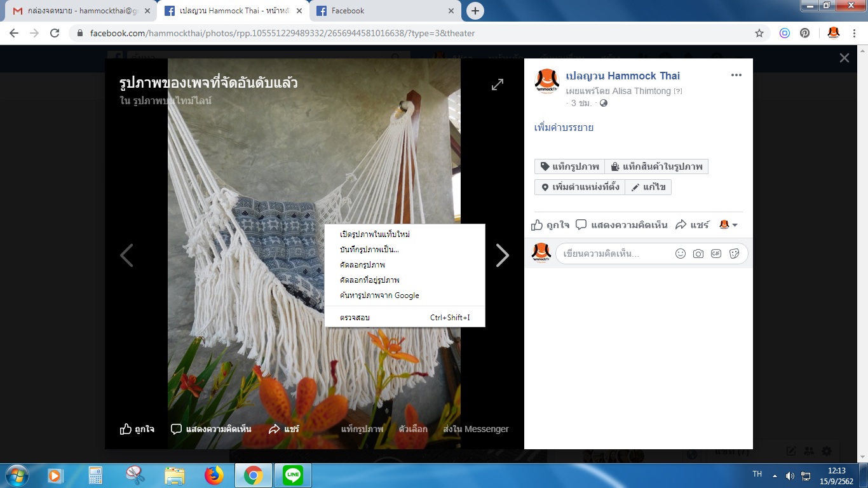This screenshot has height=488, width=868.
Task: Bookmark page with star icon
Action: pyautogui.click(x=759, y=33)
